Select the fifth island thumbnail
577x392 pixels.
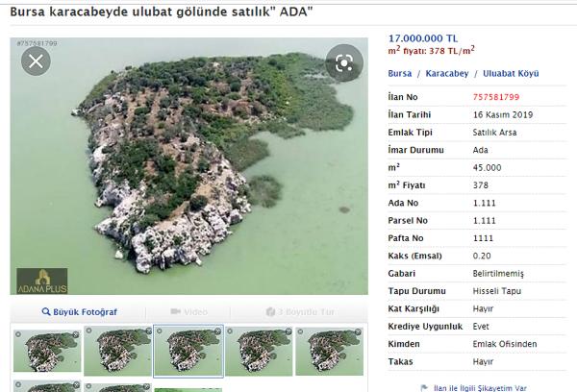click(x=328, y=351)
